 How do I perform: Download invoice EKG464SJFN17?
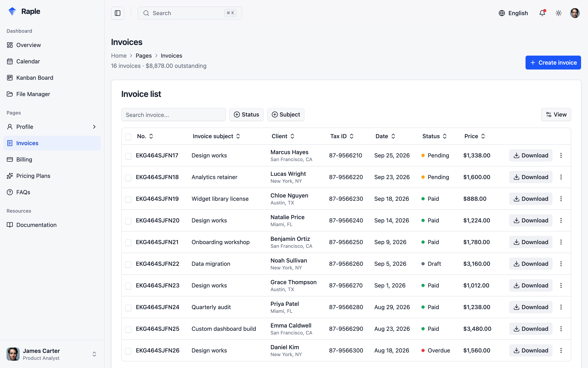[x=531, y=155]
